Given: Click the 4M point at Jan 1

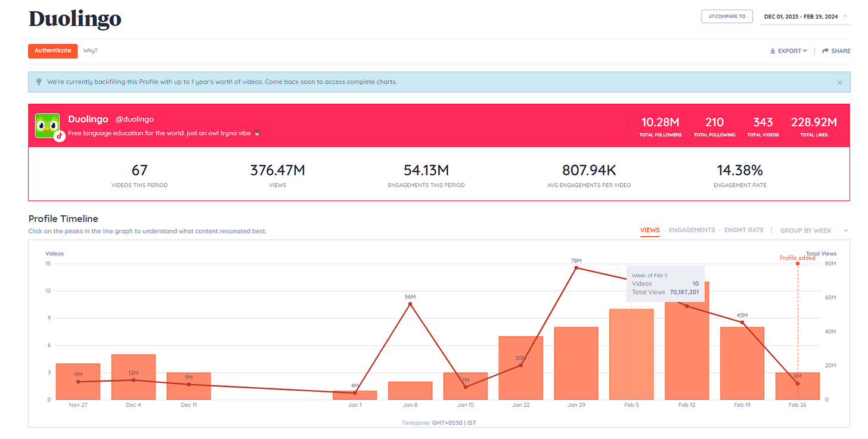Looking at the screenshot, I should 355,392.
